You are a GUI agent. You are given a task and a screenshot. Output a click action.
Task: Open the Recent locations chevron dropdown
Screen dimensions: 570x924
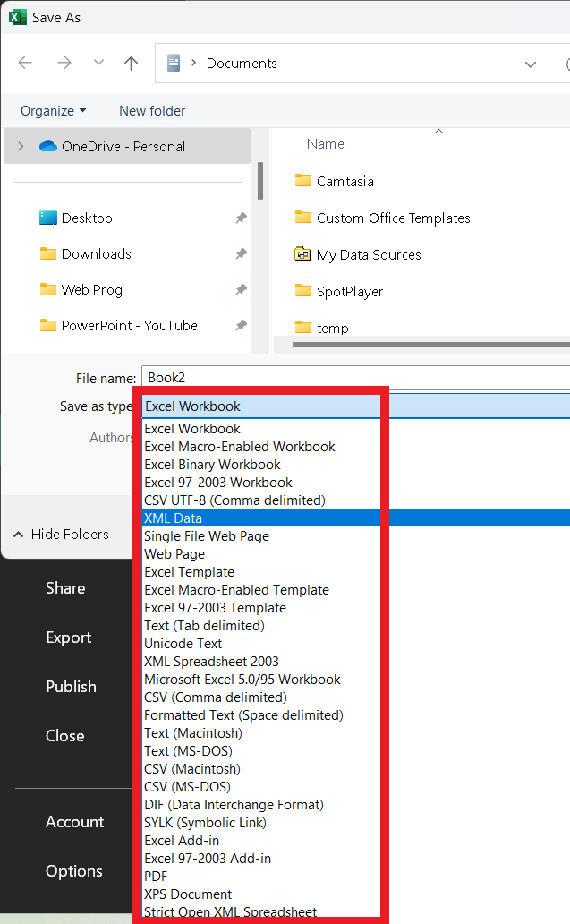pyautogui.click(x=99, y=63)
